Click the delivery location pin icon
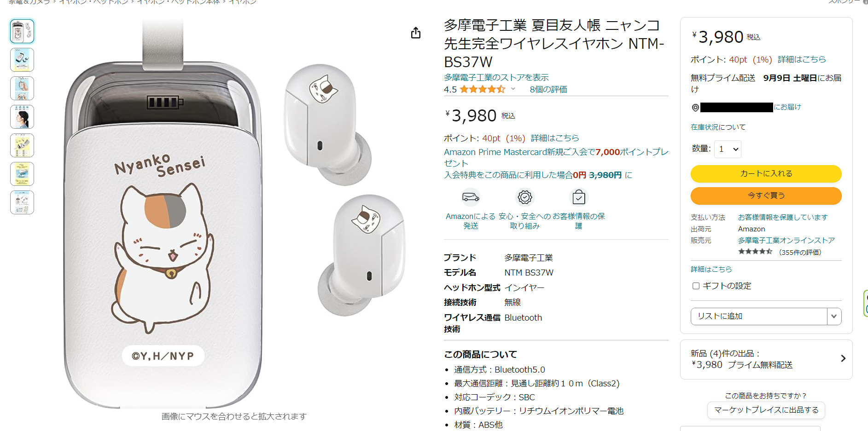The width and height of the screenshot is (868, 431). click(695, 108)
